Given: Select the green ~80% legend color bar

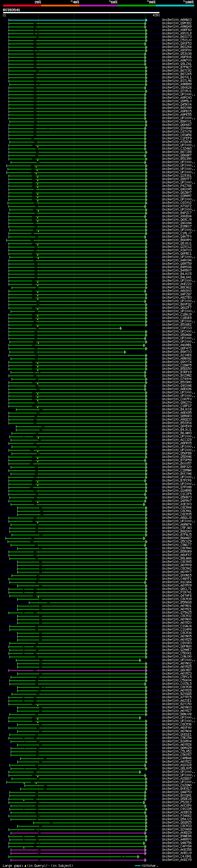Looking at the screenshot, I should [x=137, y=6].
